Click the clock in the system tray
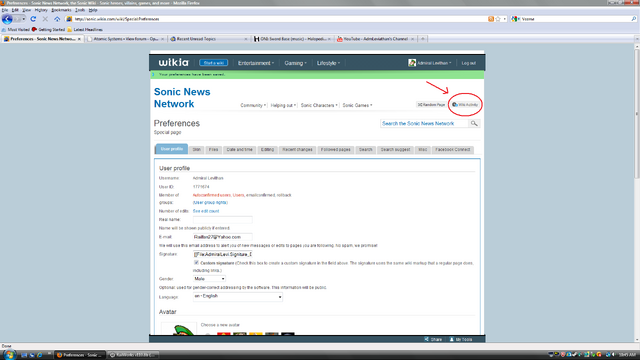The height and width of the screenshot is (360, 640). (x=627, y=355)
